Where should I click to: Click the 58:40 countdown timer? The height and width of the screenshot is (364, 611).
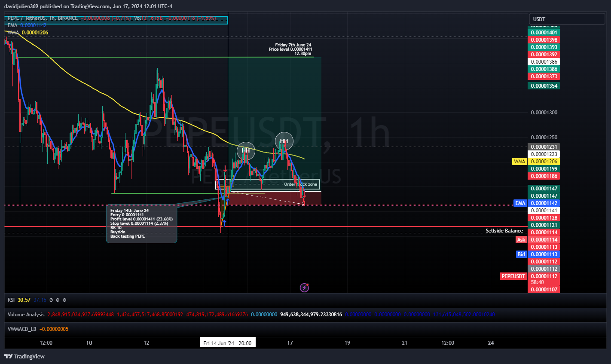tap(538, 282)
